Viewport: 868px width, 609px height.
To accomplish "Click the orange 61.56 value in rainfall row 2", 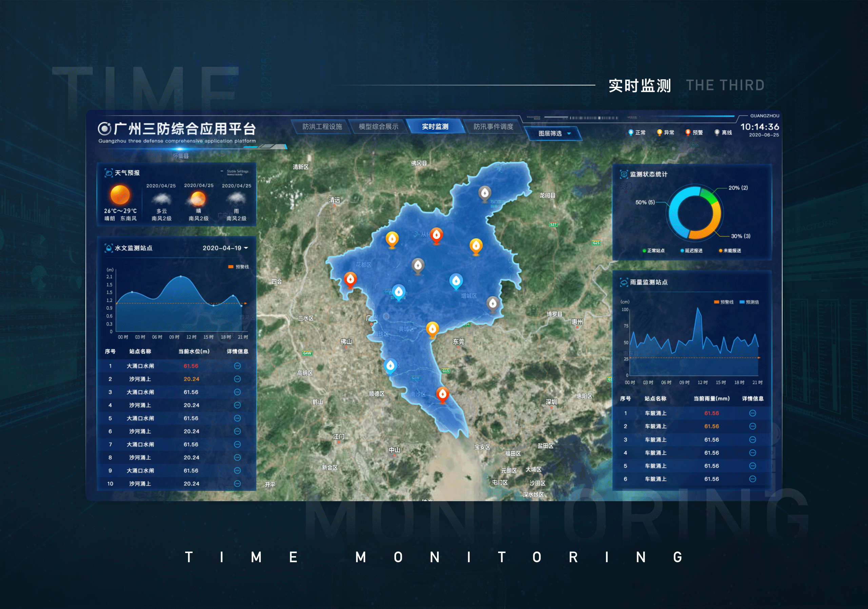I will 711,426.
